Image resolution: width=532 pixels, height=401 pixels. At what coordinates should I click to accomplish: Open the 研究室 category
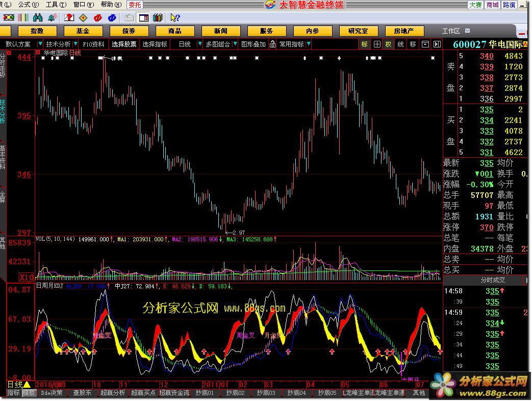point(358,31)
